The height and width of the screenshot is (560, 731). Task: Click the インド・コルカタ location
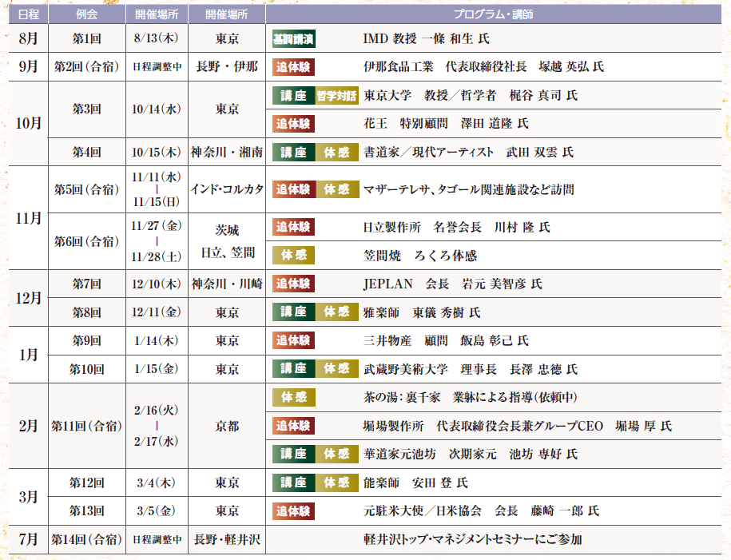pos(227,189)
